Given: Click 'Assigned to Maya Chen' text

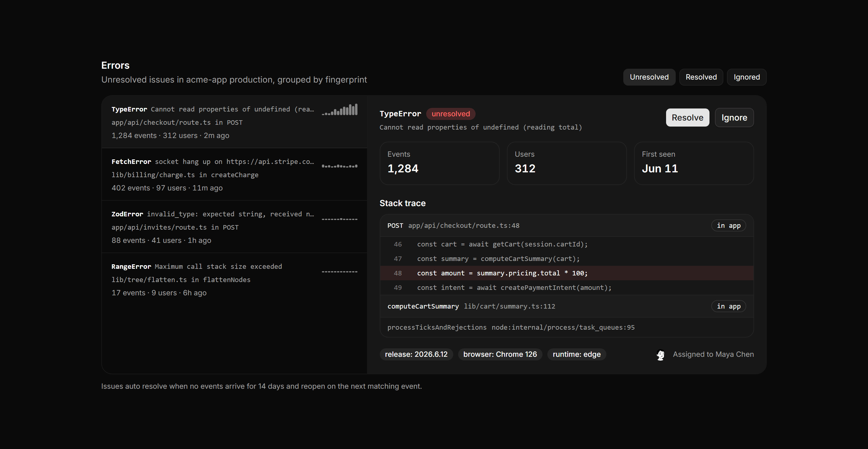Looking at the screenshot, I should (713, 354).
